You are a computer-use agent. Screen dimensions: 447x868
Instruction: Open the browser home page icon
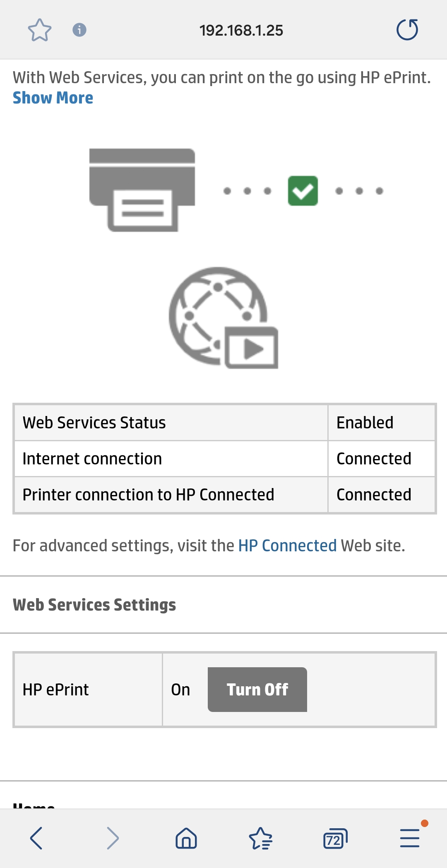(186, 838)
